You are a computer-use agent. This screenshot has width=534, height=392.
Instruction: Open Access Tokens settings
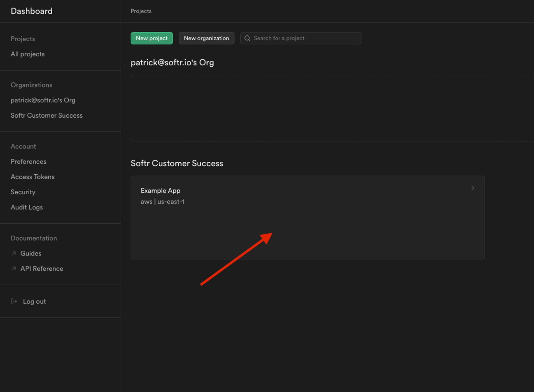(32, 177)
